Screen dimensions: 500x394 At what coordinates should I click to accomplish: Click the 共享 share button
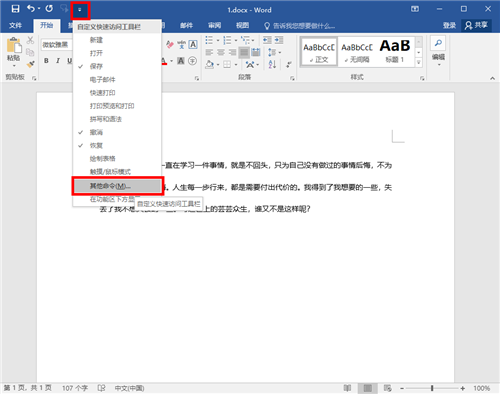(476, 25)
